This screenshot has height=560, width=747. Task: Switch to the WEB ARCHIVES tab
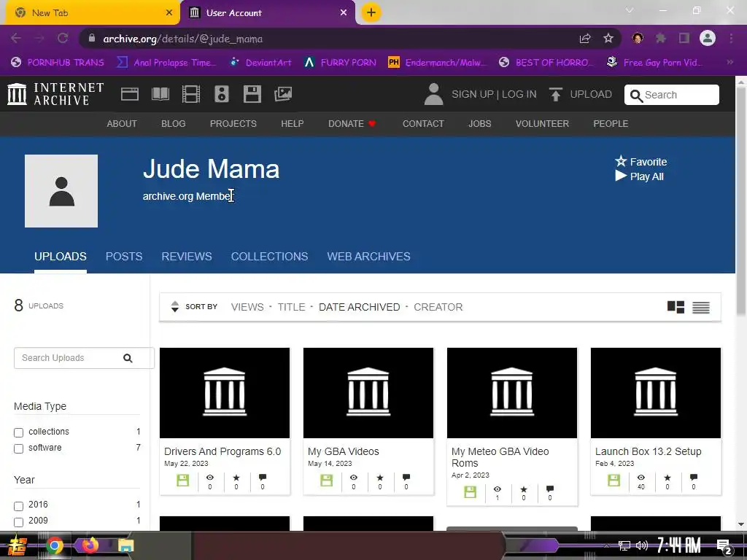tap(368, 257)
